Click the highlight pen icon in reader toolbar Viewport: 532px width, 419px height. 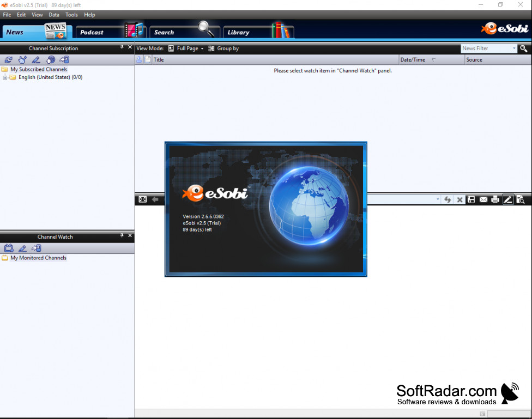click(508, 199)
